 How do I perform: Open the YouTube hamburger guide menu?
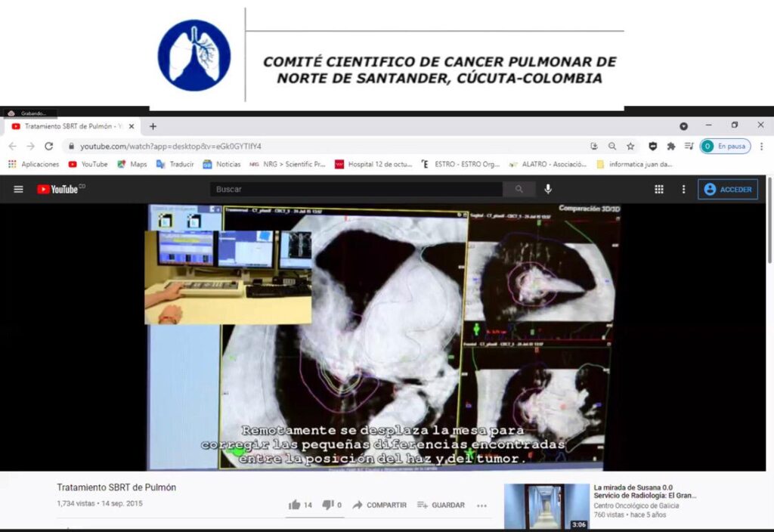18,189
